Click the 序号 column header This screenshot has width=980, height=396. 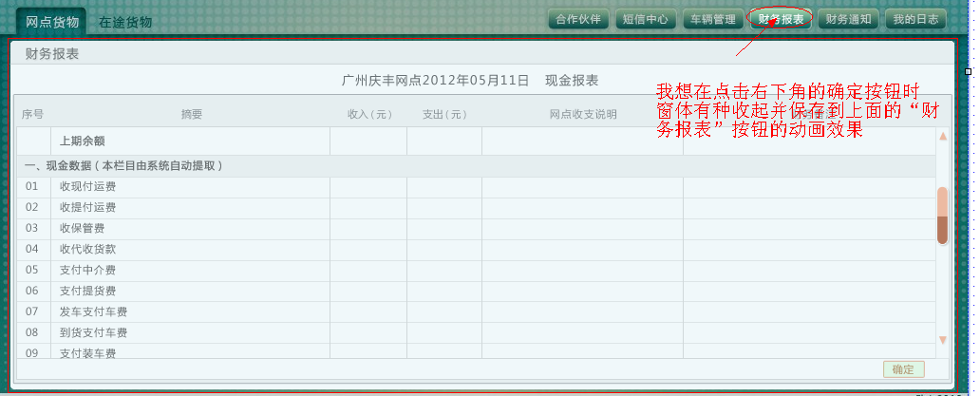click(x=32, y=114)
